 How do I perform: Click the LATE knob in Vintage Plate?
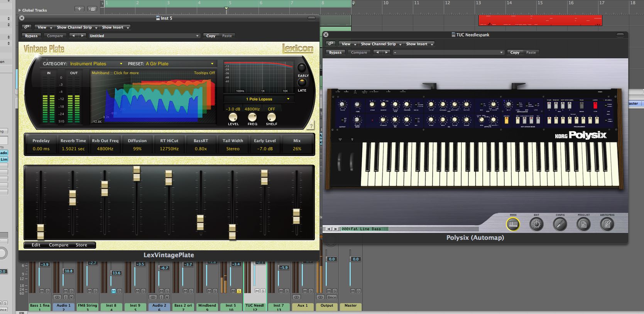click(x=301, y=82)
